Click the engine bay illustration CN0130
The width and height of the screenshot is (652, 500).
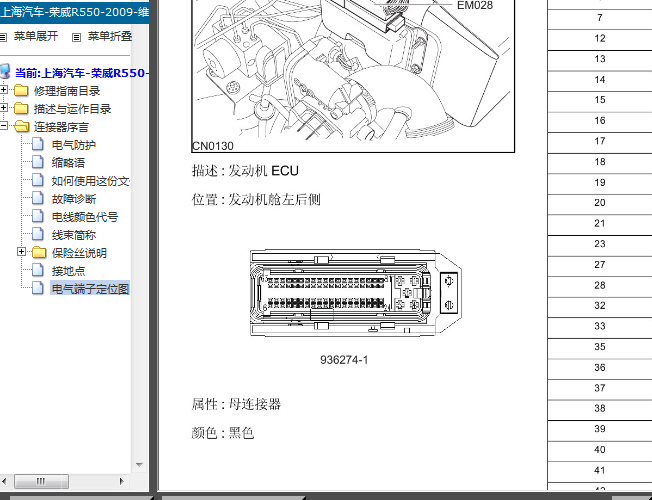(x=353, y=76)
